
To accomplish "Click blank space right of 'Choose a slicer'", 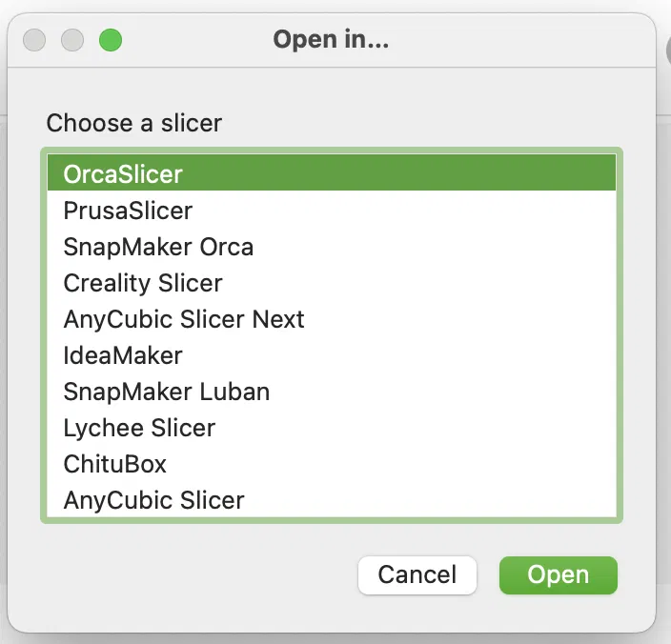I will [429, 123].
